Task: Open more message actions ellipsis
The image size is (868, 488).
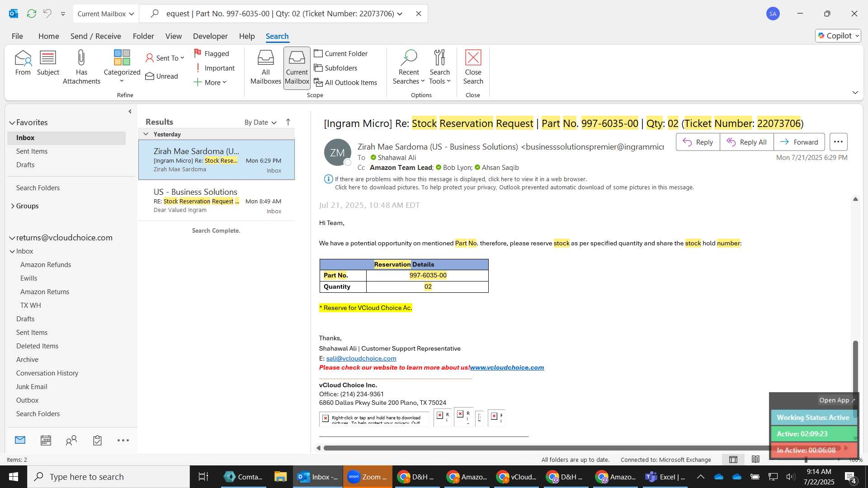Action: point(838,142)
